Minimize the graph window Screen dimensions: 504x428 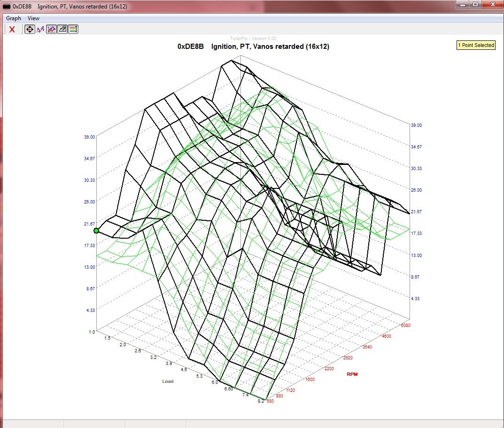click(463, 5)
